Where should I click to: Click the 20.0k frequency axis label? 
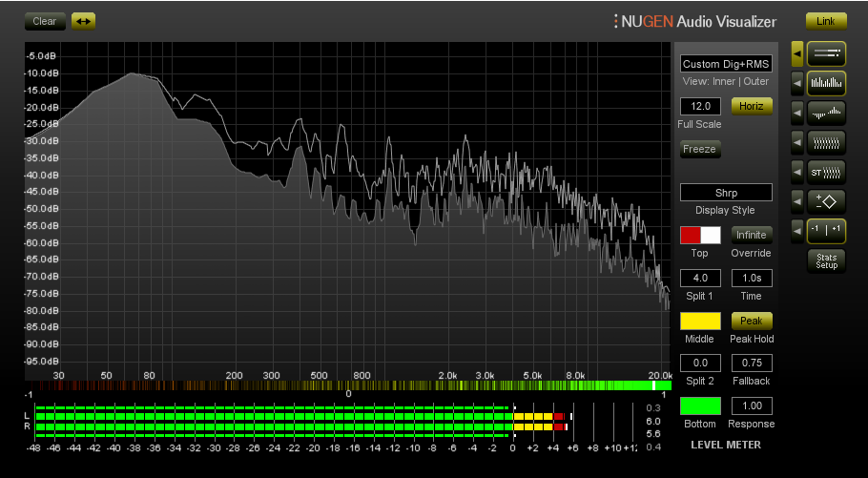pos(659,376)
